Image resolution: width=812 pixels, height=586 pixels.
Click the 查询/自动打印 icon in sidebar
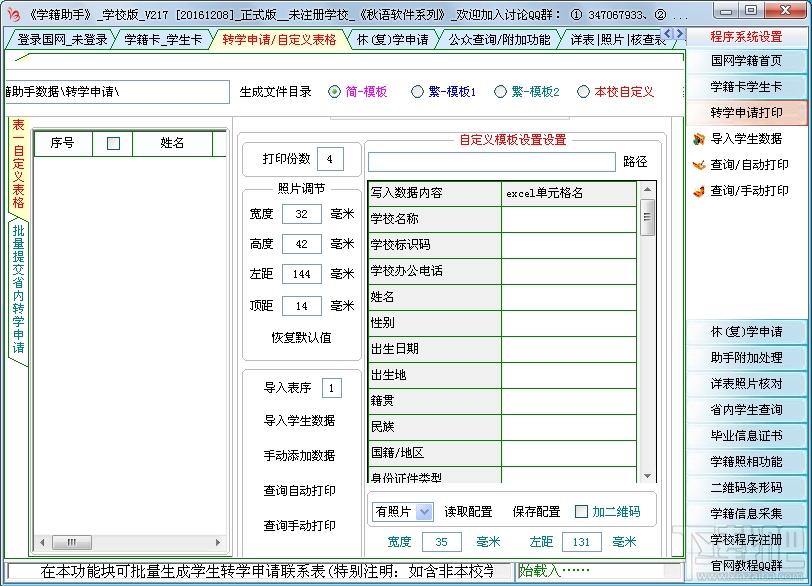pos(699,165)
